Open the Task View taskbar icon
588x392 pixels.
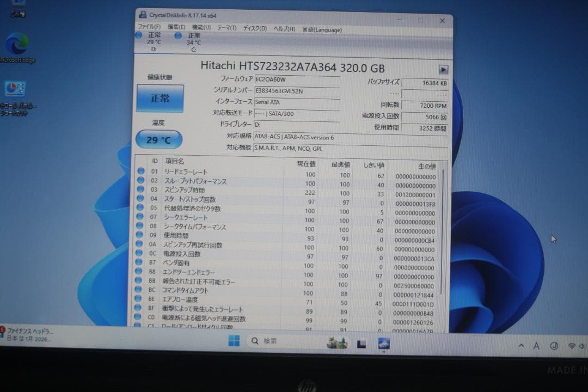click(362, 344)
